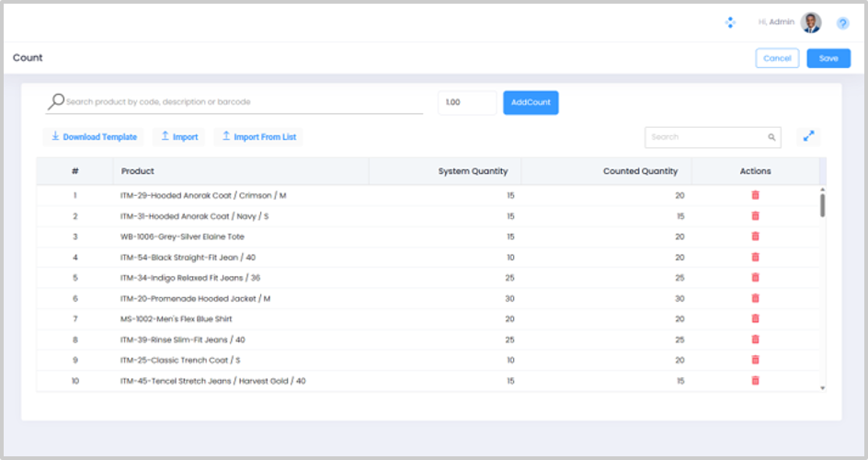Click the magnifier in table search box
Viewport: 868px width, 460px height.
click(771, 137)
